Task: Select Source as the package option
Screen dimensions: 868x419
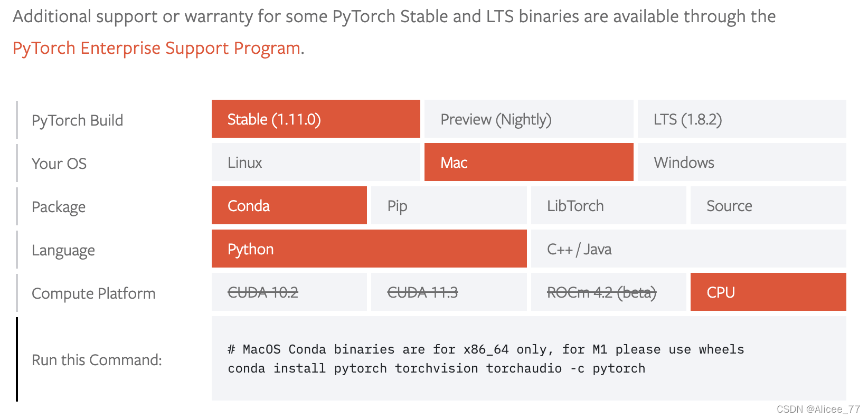Action: (x=768, y=206)
